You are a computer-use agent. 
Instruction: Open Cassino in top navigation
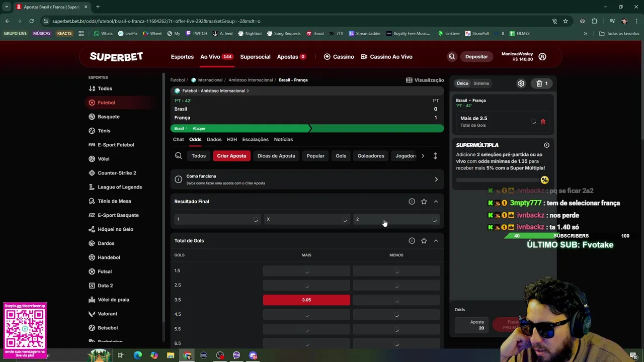coord(339,57)
